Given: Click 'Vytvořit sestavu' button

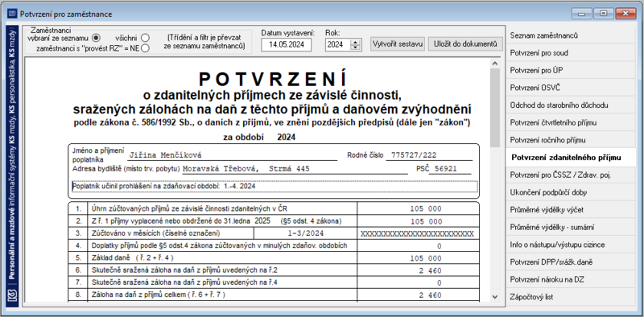Looking at the screenshot, I should (398, 44).
